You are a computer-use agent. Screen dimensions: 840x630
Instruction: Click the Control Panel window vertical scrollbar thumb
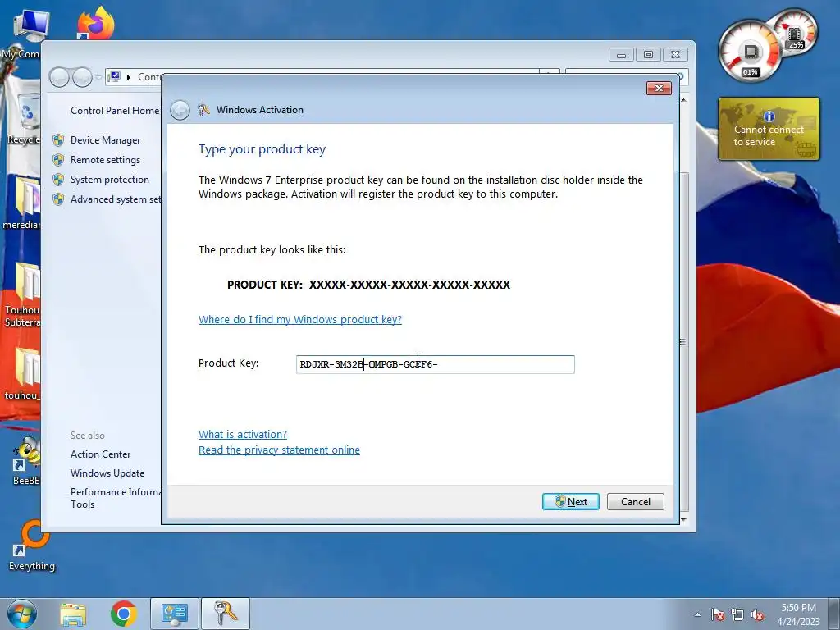tap(683, 341)
